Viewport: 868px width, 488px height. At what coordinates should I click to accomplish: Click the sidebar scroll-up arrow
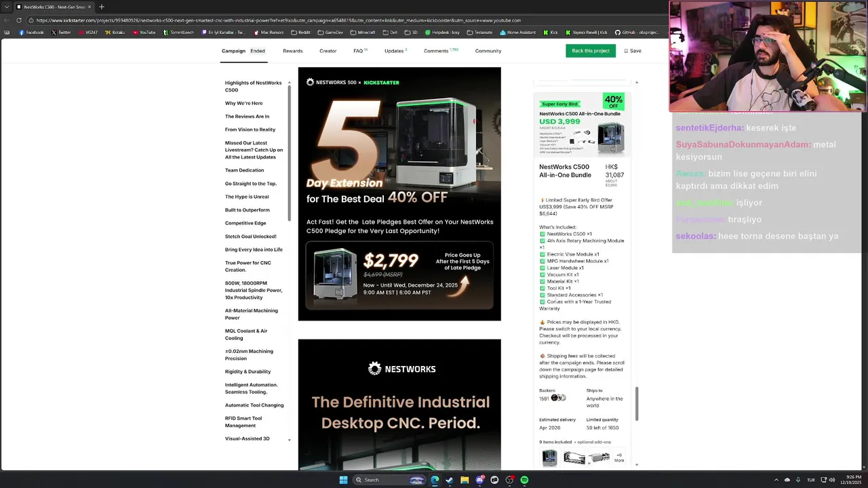coord(290,82)
